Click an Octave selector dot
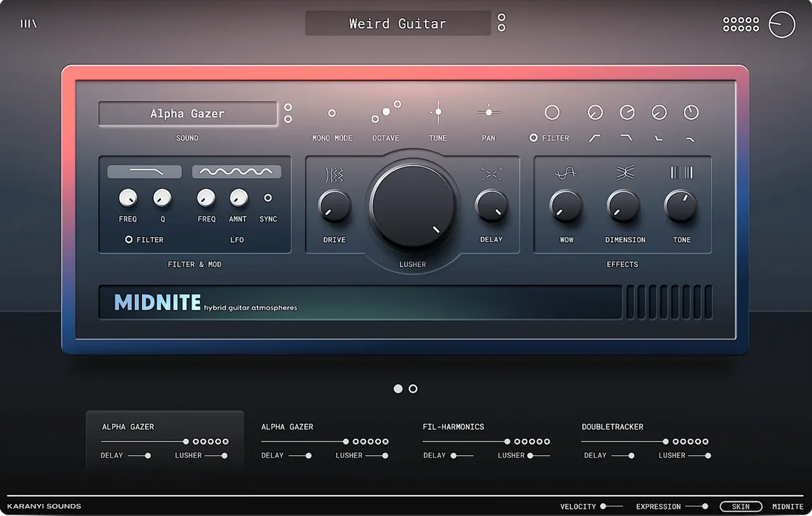The image size is (812, 516). coord(386,112)
